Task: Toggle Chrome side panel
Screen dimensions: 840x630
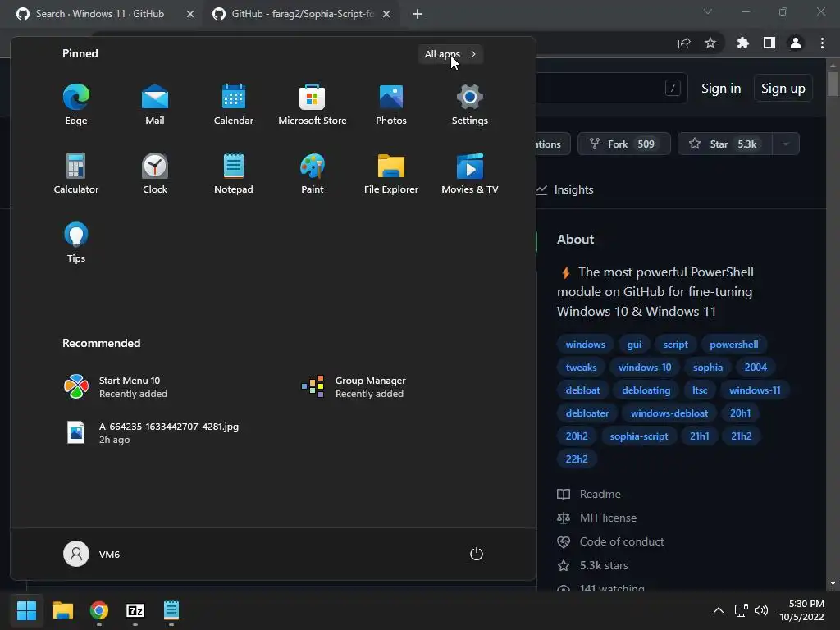Action: (x=769, y=43)
